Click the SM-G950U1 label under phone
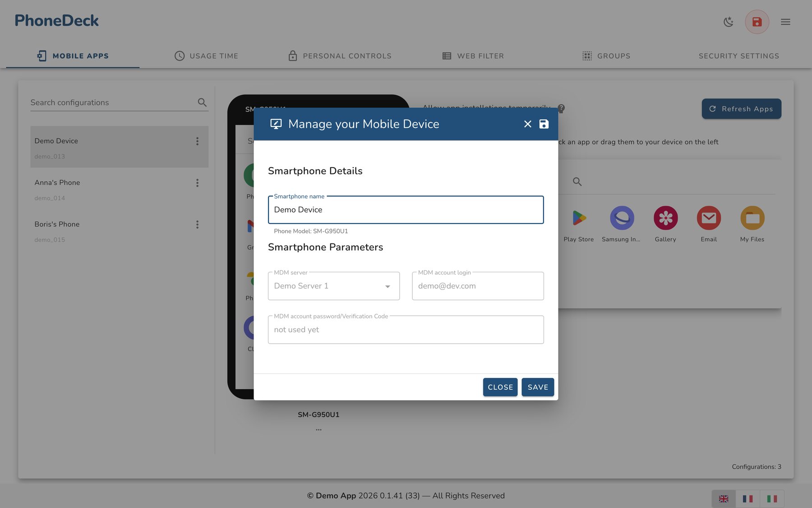The height and width of the screenshot is (508, 812). [x=318, y=415]
